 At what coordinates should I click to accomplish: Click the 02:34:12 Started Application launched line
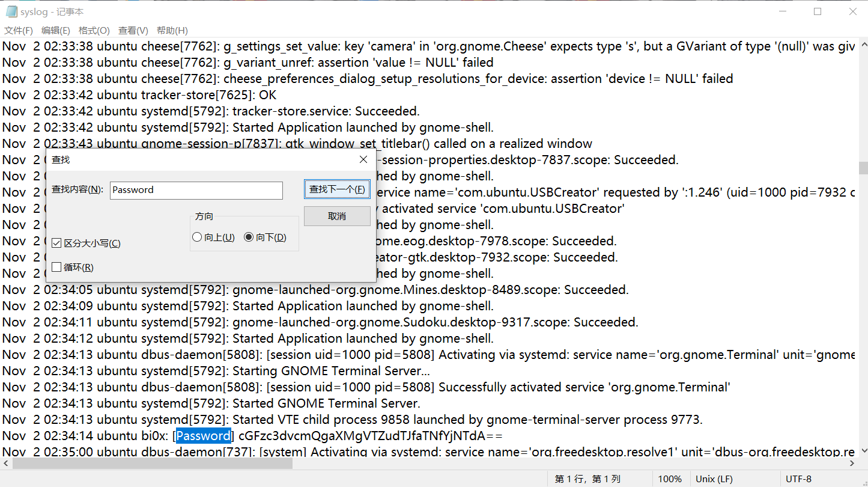point(248,338)
